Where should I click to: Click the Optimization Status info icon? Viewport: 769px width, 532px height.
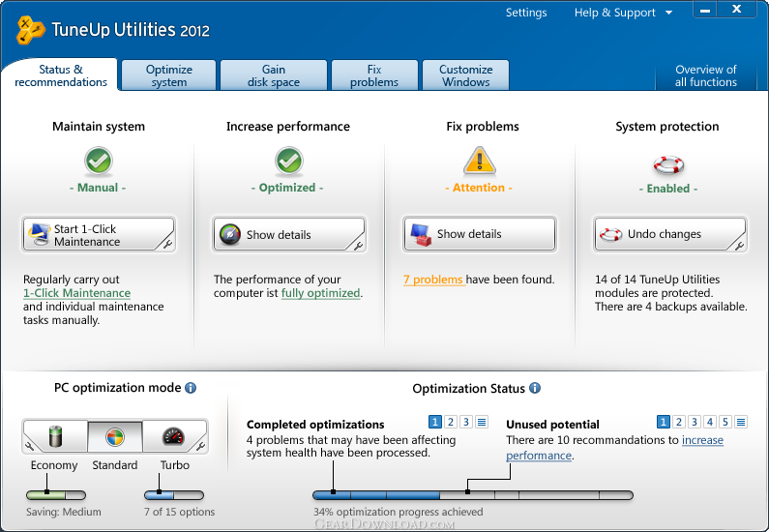[535, 388]
